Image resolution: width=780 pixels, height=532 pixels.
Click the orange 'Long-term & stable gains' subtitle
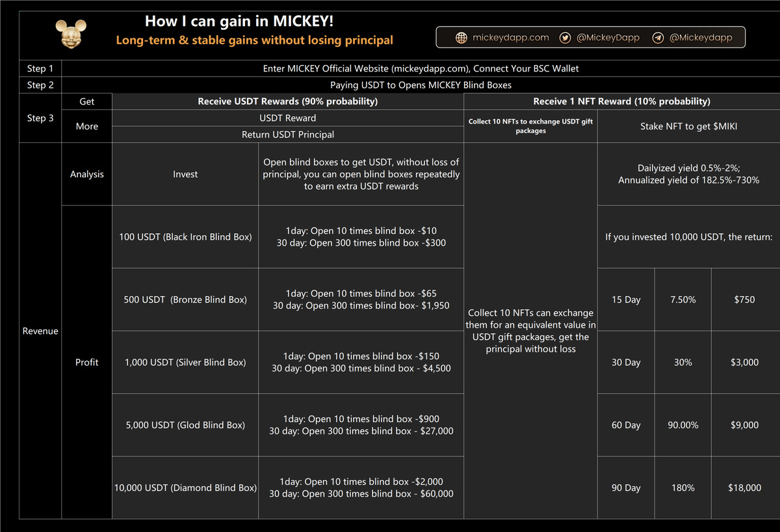(x=254, y=40)
